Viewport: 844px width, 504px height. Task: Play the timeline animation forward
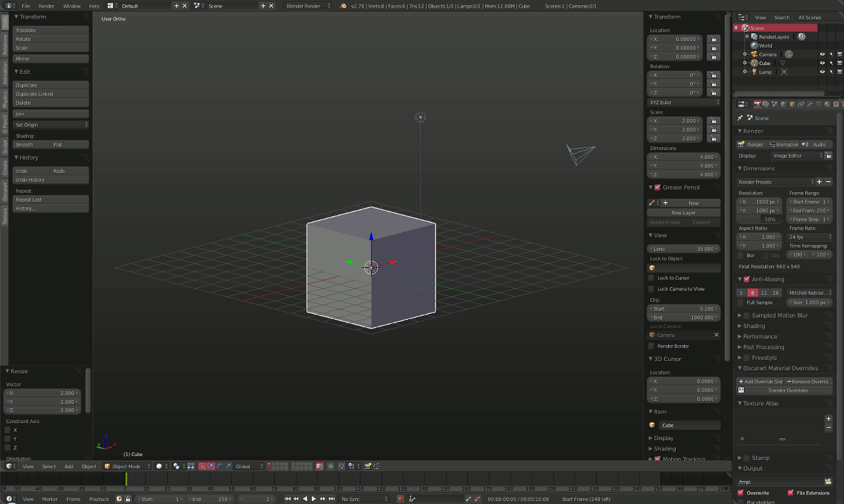314,499
